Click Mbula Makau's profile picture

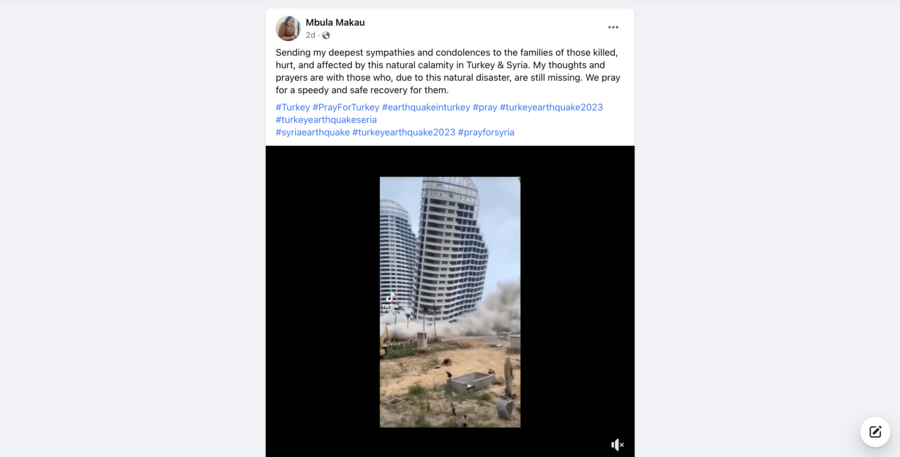pyautogui.click(x=288, y=28)
